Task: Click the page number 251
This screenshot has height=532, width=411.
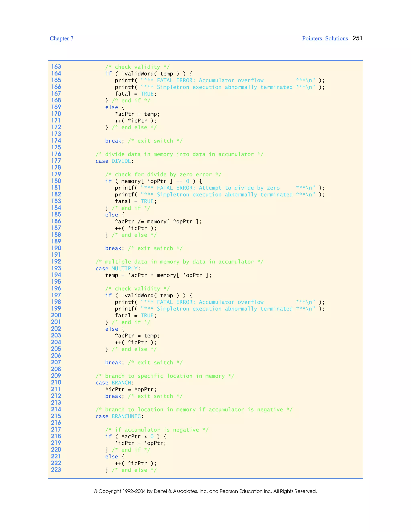Action: pyautogui.click(x=357, y=38)
